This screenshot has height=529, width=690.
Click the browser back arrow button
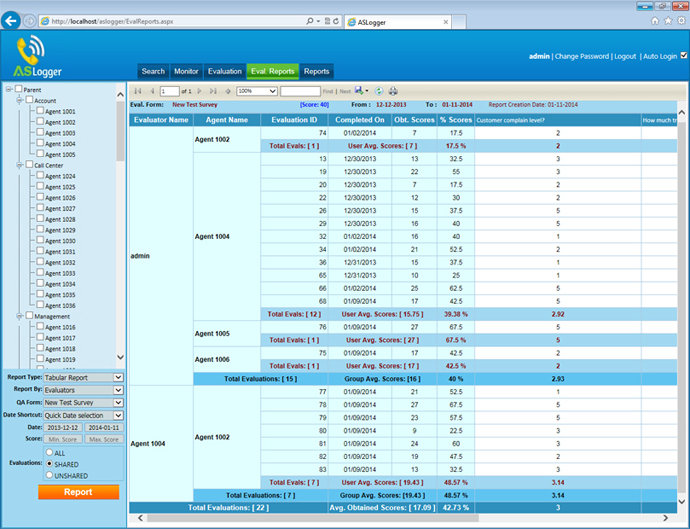[x=12, y=21]
